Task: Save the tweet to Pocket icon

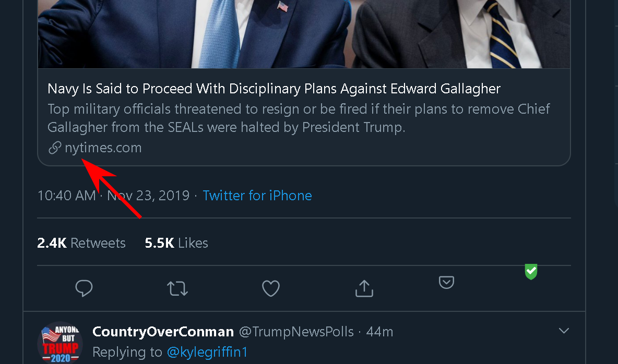Action: 446,283
